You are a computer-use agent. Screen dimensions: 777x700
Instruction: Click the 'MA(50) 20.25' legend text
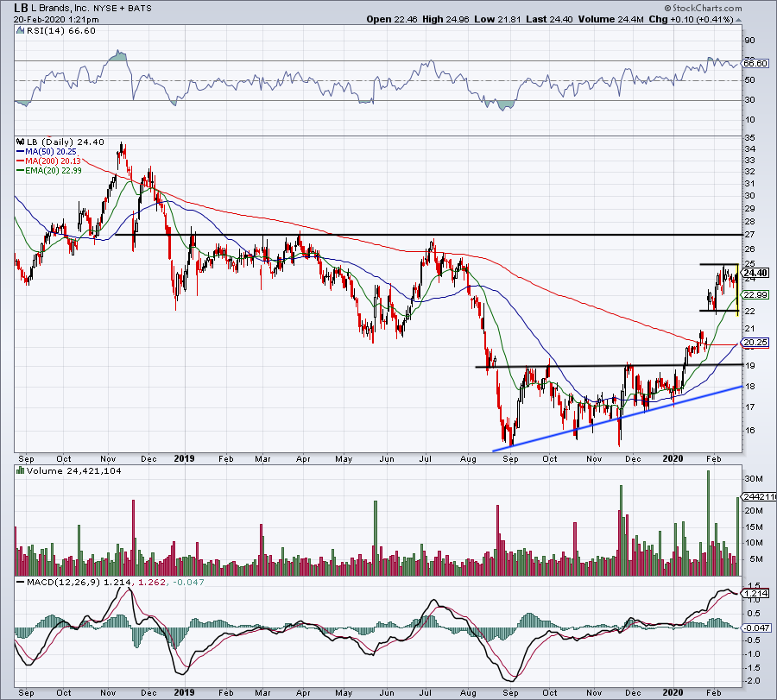(51, 152)
